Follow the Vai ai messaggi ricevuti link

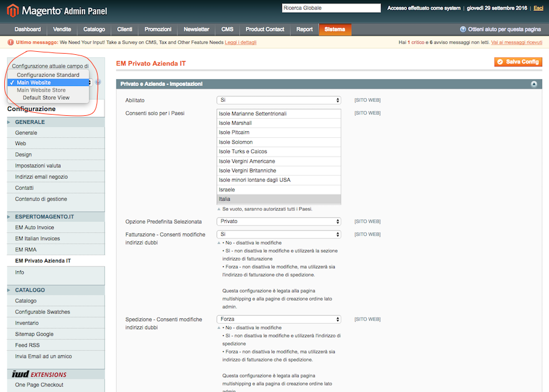[x=517, y=42]
